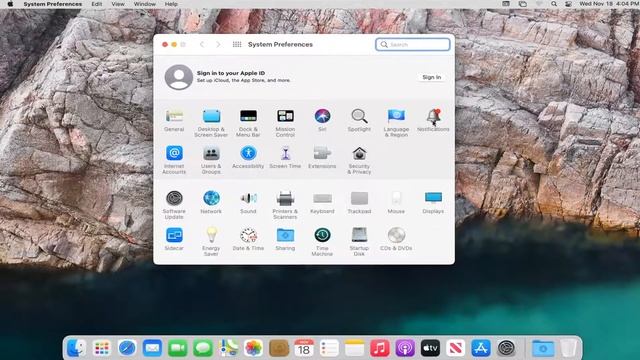Open Accessibility preferences
The height and width of the screenshot is (360, 640).
coord(248,158)
